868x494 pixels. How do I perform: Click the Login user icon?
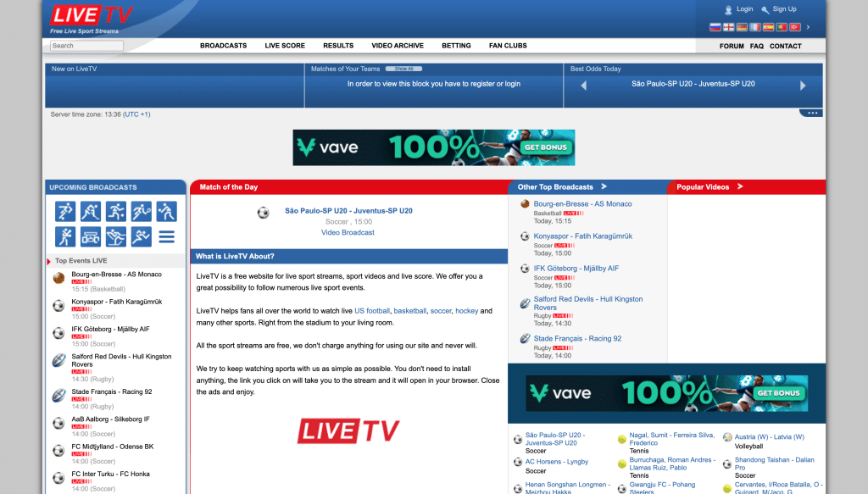[x=728, y=9]
